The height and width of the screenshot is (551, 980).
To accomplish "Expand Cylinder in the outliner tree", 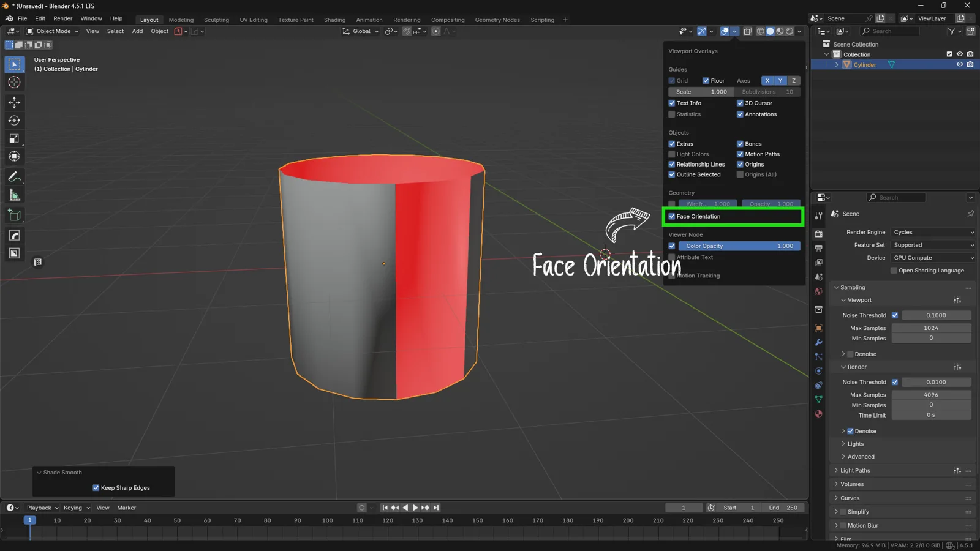I will [837, 65].
